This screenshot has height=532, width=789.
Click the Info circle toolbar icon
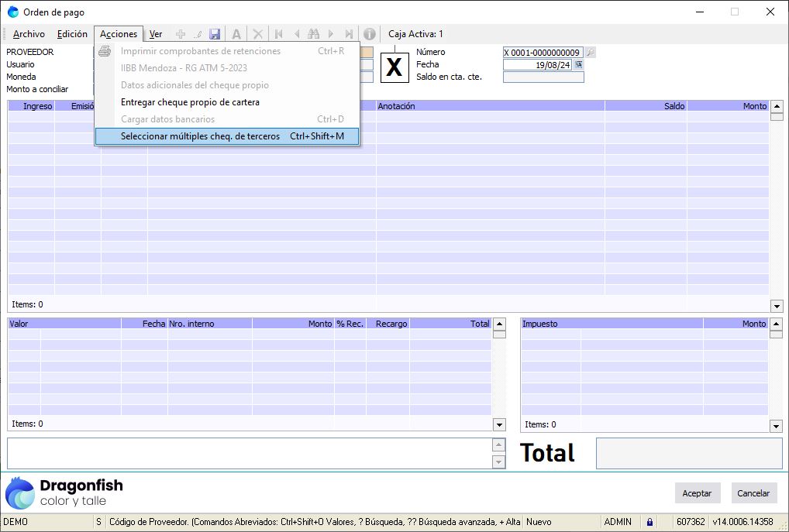point(370,34)
